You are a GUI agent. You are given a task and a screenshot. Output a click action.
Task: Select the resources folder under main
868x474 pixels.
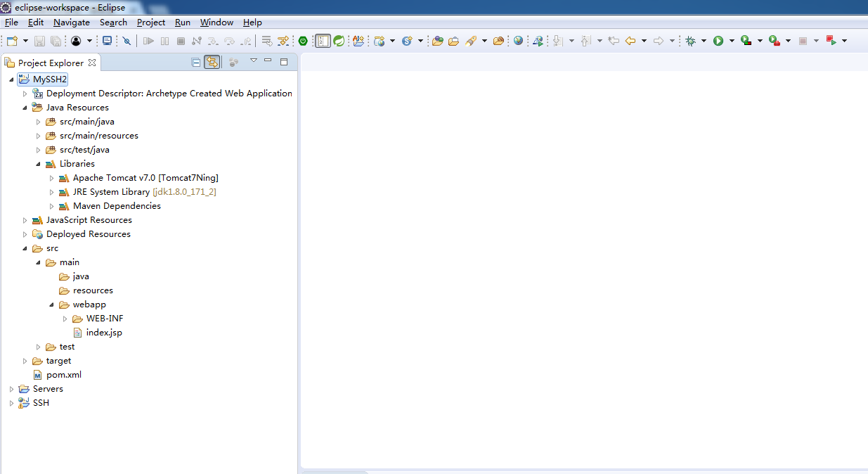coord(86,290)
